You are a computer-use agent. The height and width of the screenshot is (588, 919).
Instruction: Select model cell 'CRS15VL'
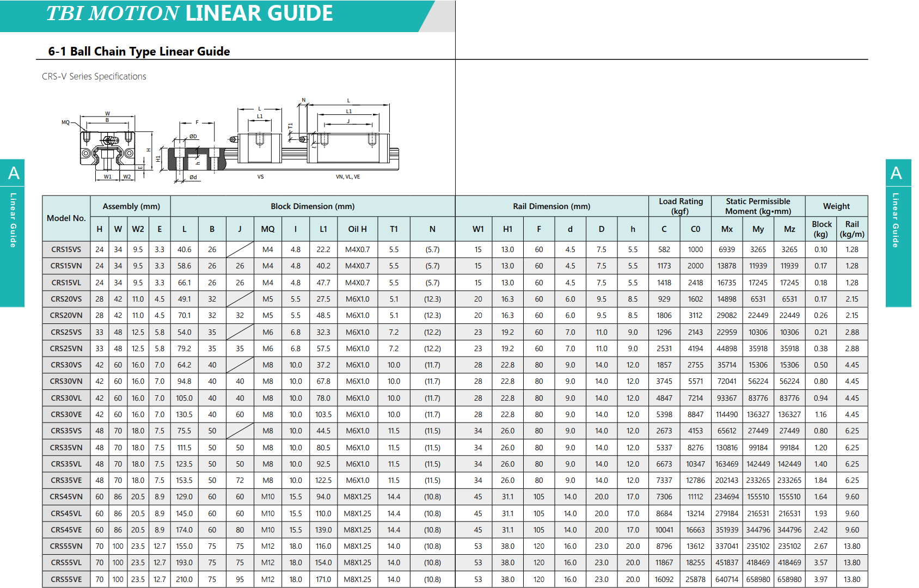pos(66,283)
